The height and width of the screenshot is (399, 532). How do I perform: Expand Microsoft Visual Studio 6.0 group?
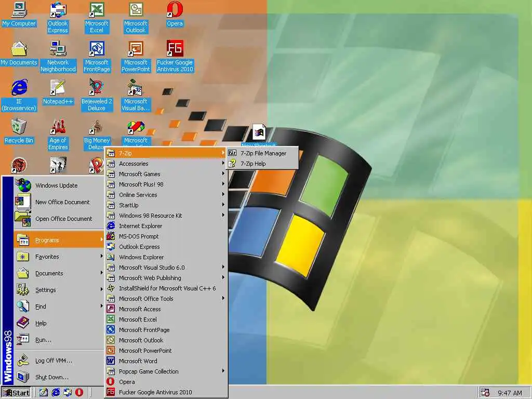click(x=166, y=268)
